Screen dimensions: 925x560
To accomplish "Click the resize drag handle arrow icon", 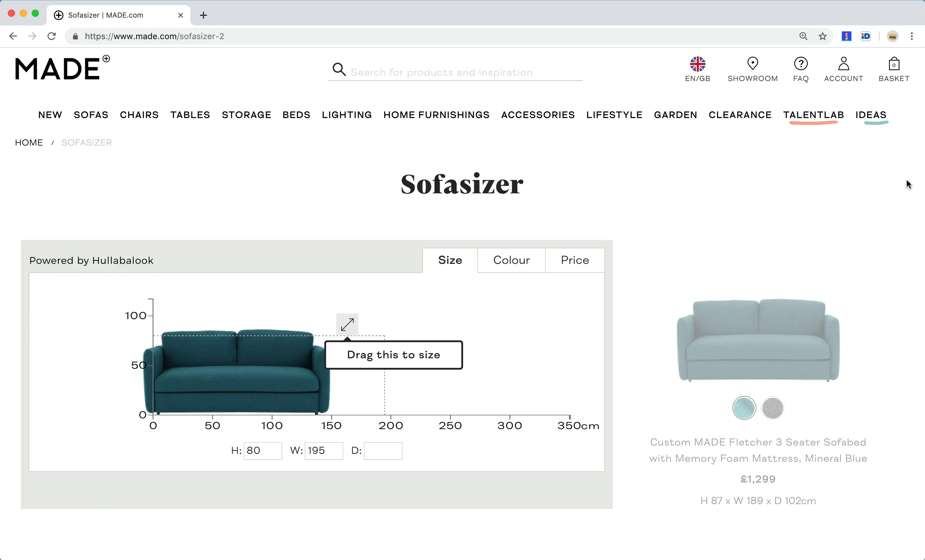I will 347,325.
